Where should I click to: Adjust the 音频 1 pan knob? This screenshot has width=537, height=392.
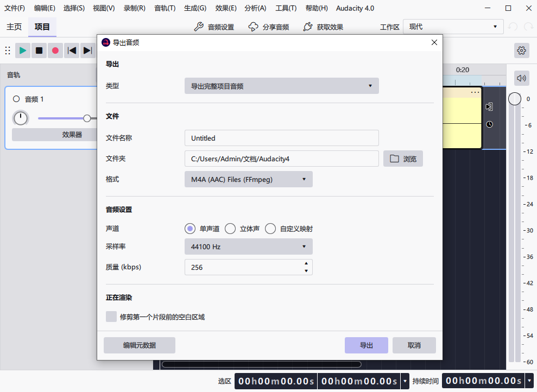(21, 118)
